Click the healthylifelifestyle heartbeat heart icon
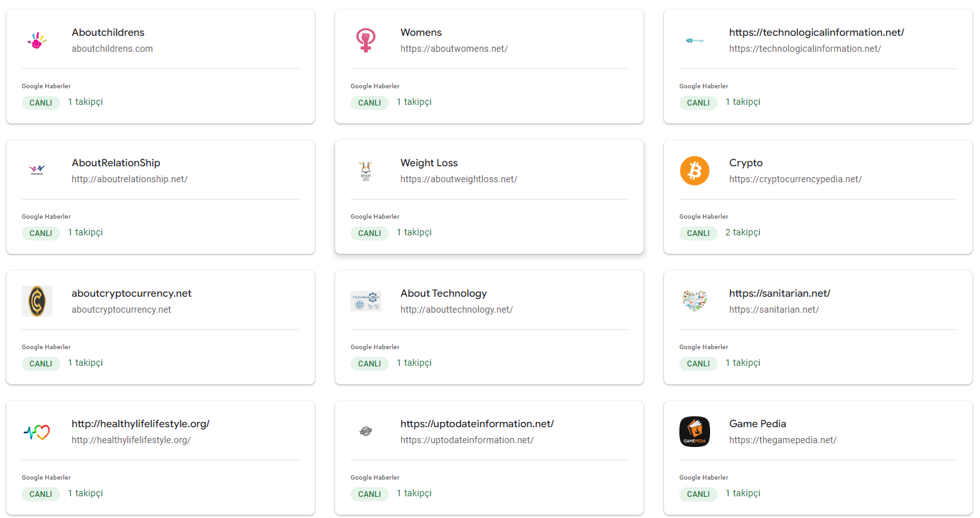The height and width of the screenshot is (518, 980). click(37, 432)
